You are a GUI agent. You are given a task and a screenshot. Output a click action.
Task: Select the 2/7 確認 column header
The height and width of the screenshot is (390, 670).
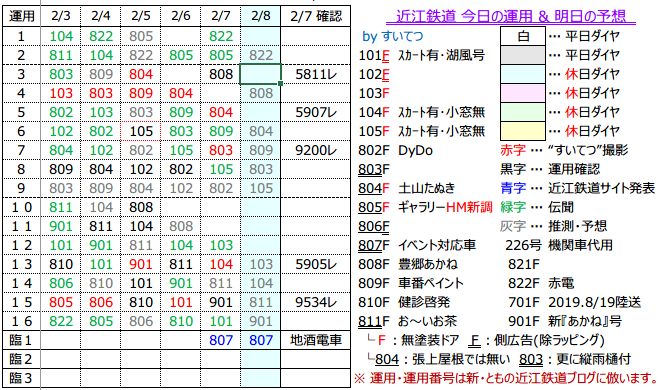tap(316, 16)
